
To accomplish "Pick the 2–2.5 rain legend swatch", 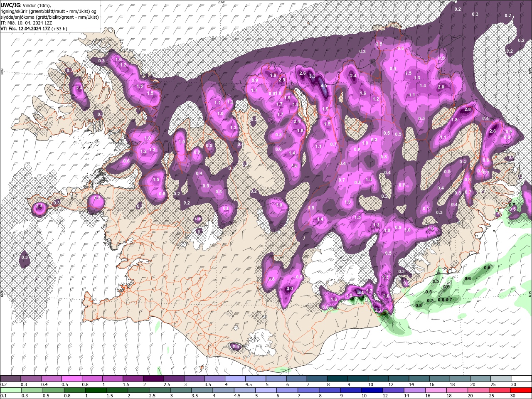I will (139, 390).
